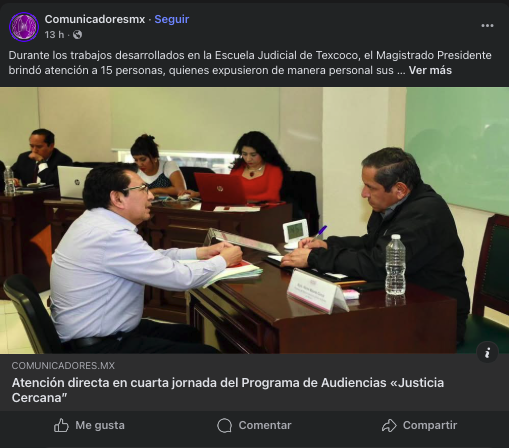Click the COMUNICADORES.MX source domain

click(63, 366)
